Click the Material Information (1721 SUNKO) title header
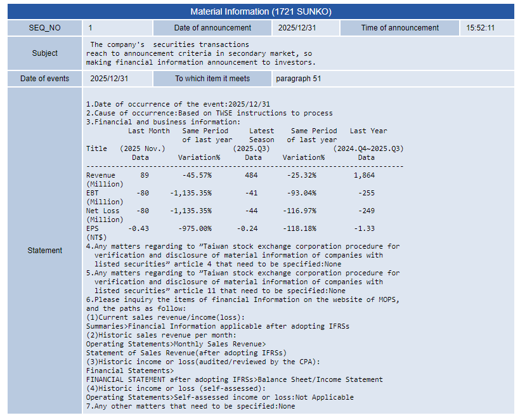This screenshot has width=520, height=420. pyautogui.click(x=261, y=11)
